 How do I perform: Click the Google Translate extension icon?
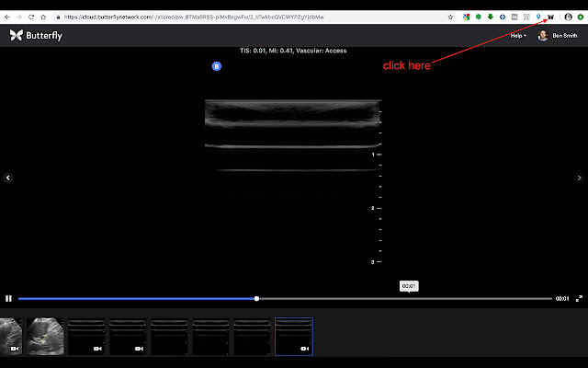[466, 17]
